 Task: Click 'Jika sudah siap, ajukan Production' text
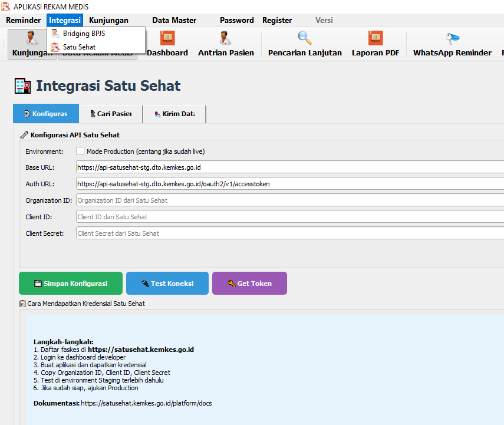pyautogui.click(x=90, y=388)
